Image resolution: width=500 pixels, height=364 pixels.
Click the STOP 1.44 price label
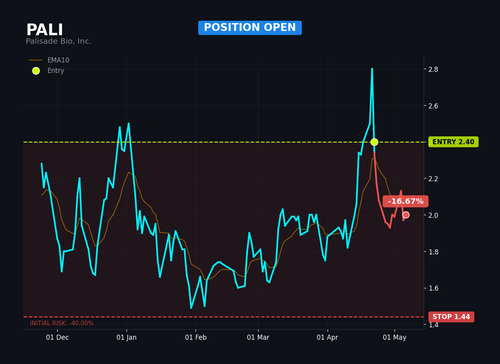pos(451,317)
